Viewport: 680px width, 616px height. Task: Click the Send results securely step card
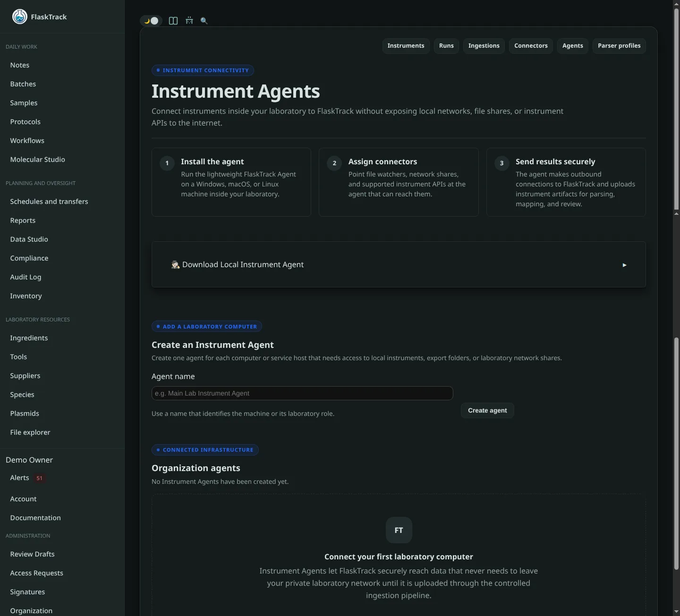coord(566,182)
